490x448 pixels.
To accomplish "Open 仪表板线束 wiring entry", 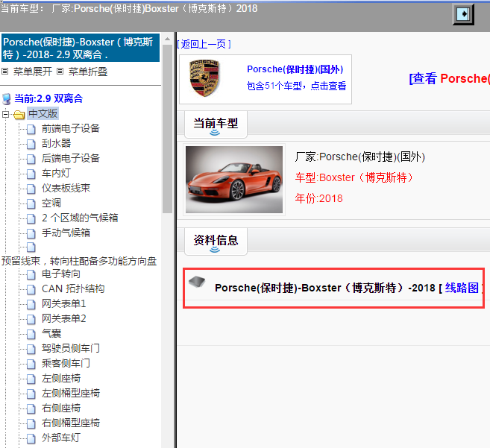I will (x=66, y=188).
